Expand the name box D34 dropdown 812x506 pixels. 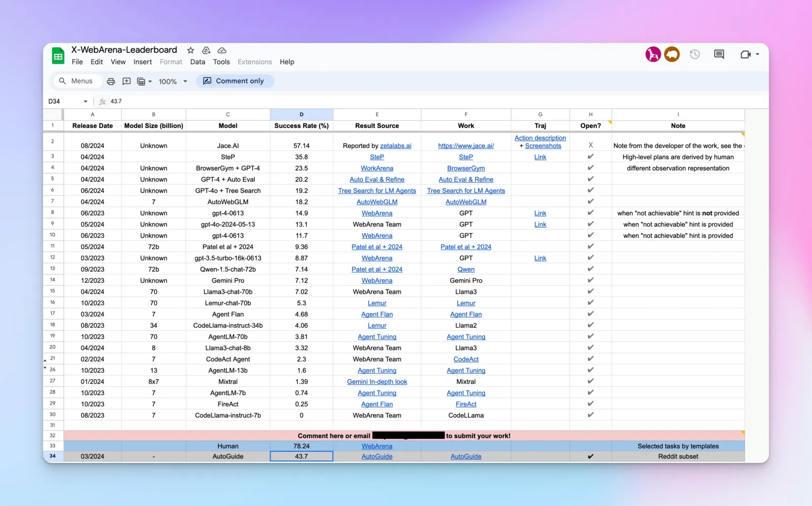pos(85,101)
